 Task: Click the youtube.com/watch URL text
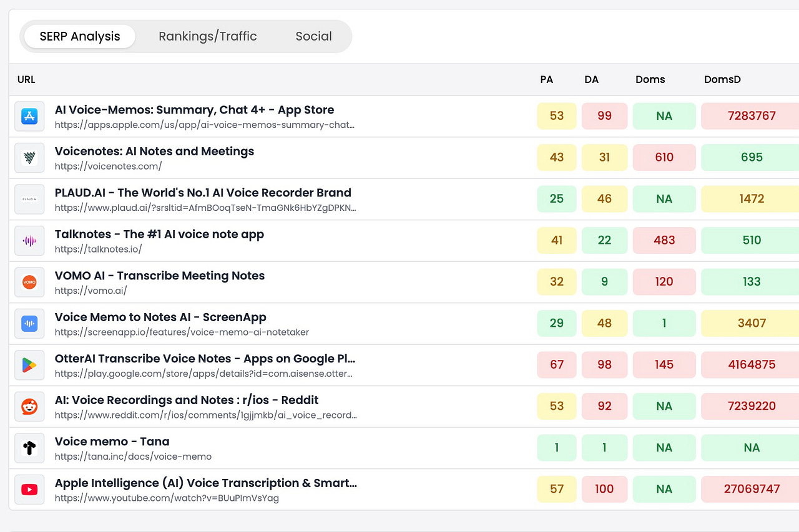pos(167,498)
